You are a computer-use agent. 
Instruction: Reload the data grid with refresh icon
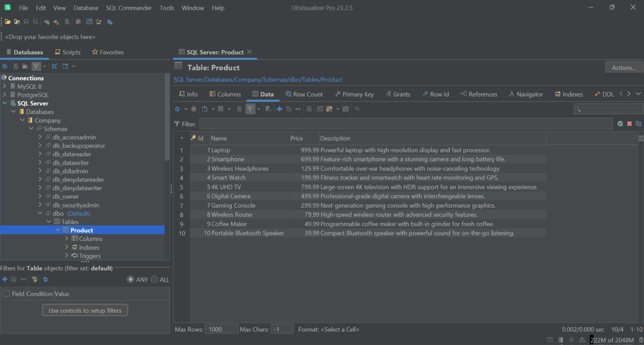coord(178,109)
